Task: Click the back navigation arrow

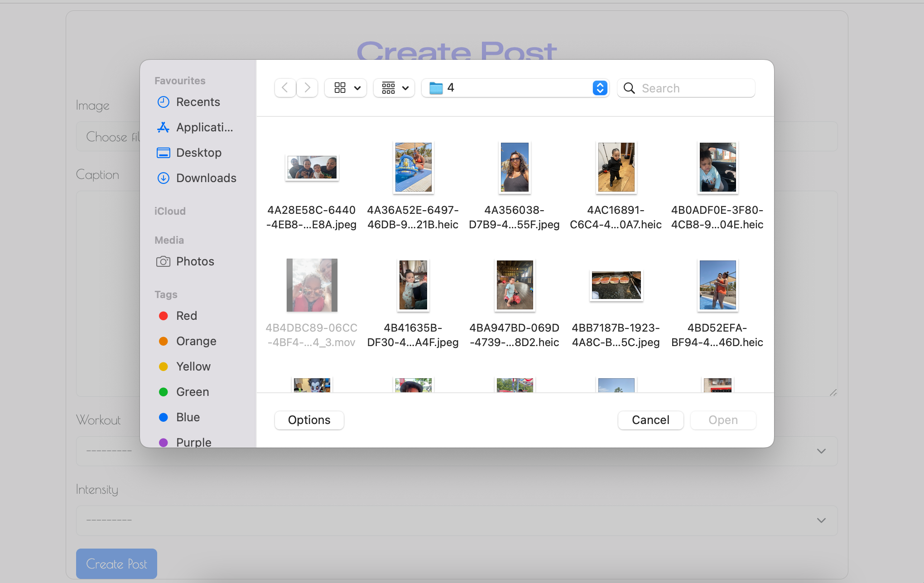Action: [284, 88]
